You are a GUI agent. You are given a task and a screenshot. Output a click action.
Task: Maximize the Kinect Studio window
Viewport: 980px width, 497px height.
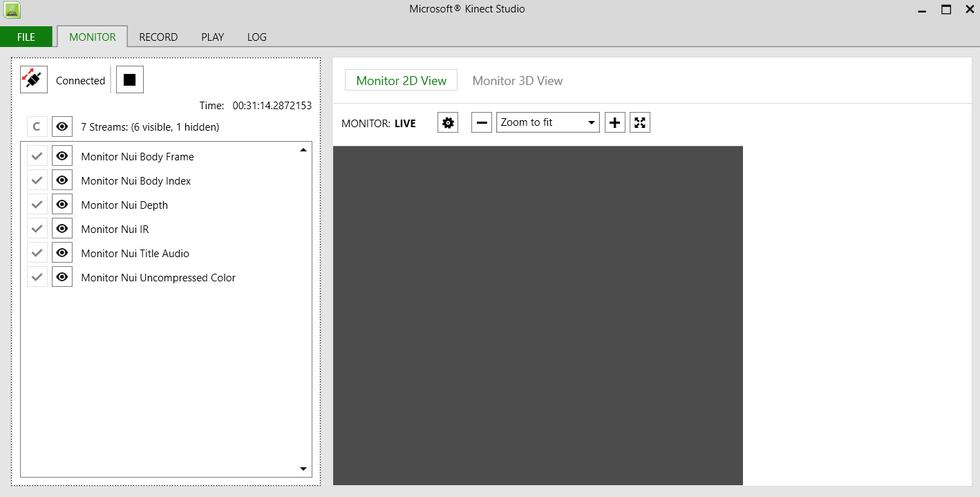point(946,10)
